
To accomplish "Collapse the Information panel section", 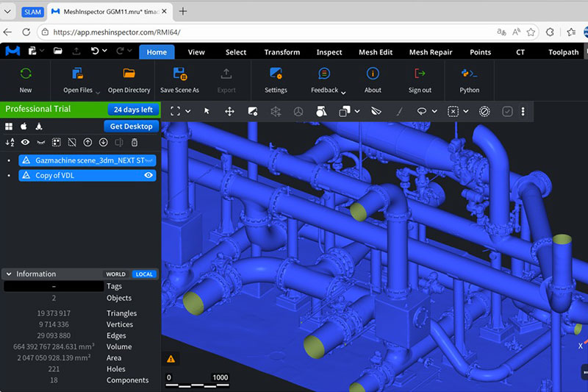I will (x=9, y=274).
